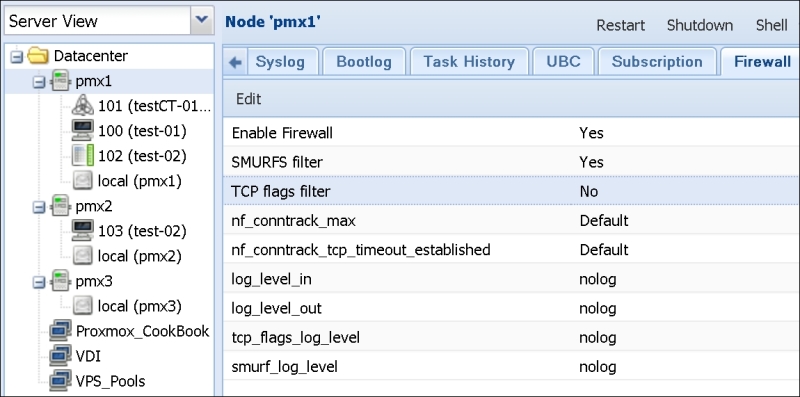Click the Shutdown node button
The image size is (800, 397).
(x=699, y=25)
